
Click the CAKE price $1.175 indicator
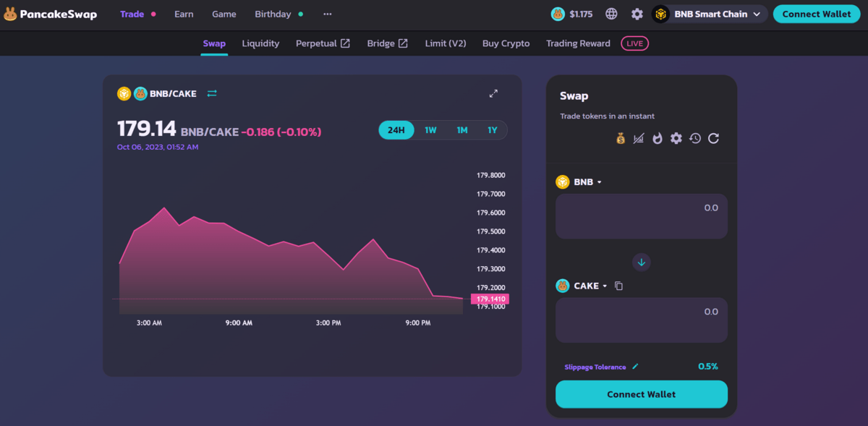[x=571, y=14]
